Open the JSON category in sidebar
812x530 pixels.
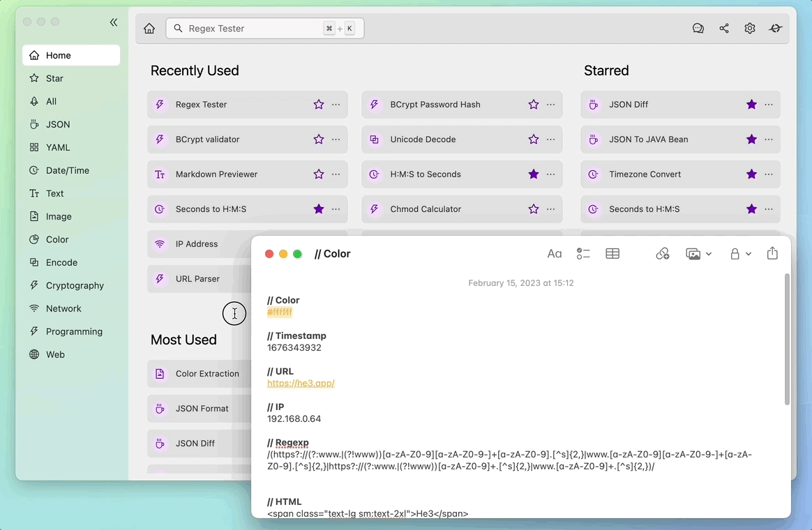[58, 124]
